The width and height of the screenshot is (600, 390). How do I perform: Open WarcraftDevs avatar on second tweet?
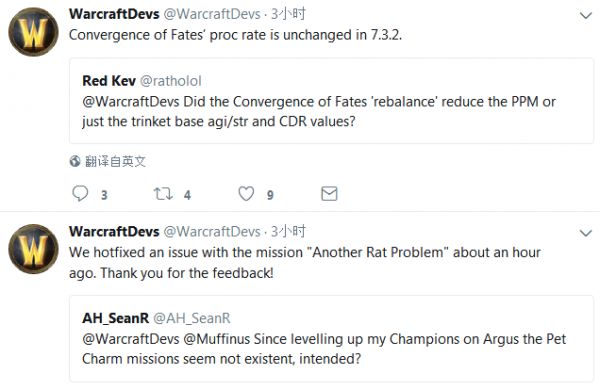click(x=33, y=249)
